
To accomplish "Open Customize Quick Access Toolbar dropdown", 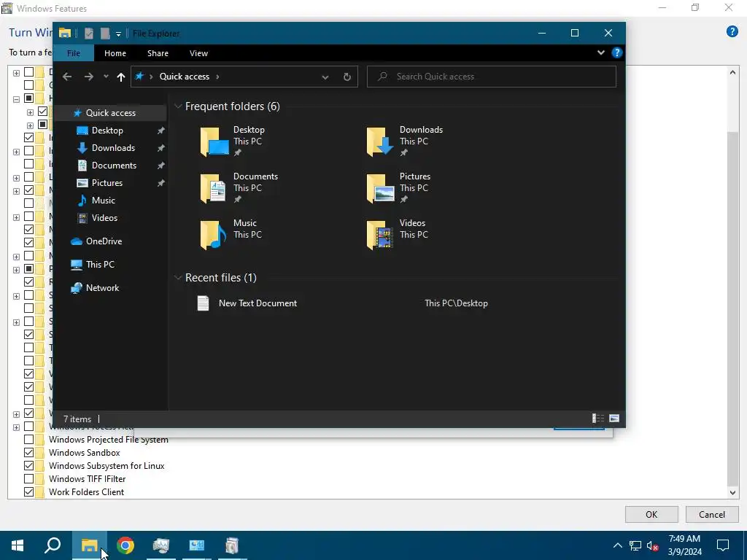I will (118, 34).
